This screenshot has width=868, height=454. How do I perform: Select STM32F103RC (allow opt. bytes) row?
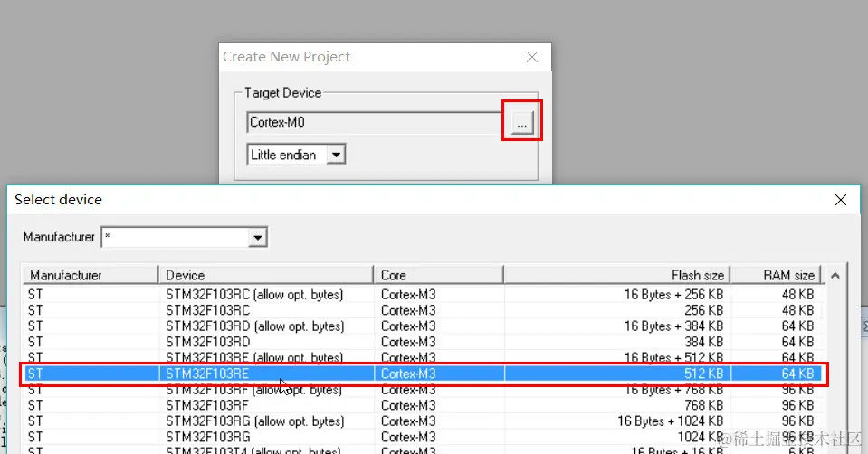tap(424, 294)
